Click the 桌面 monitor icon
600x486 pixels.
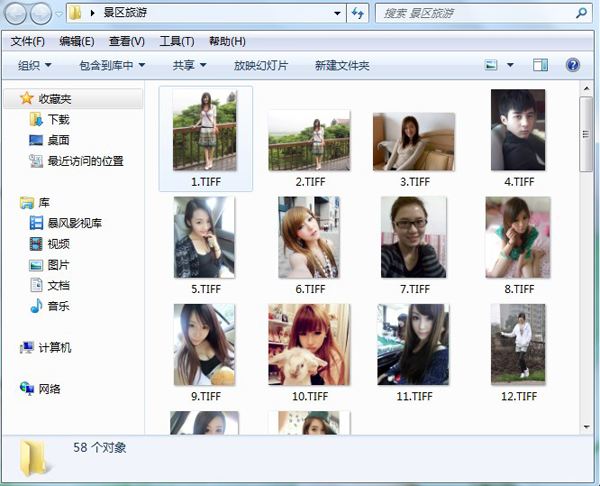point(36,140)
